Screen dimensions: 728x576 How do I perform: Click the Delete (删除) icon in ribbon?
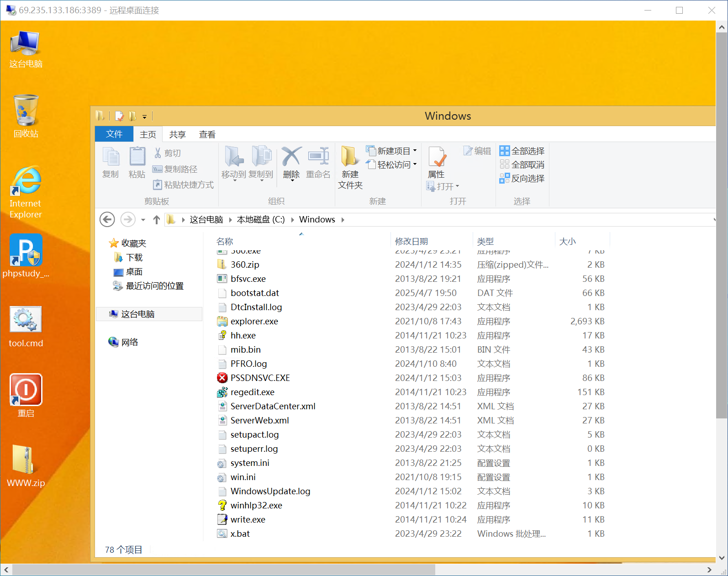(x=291, y=162)
